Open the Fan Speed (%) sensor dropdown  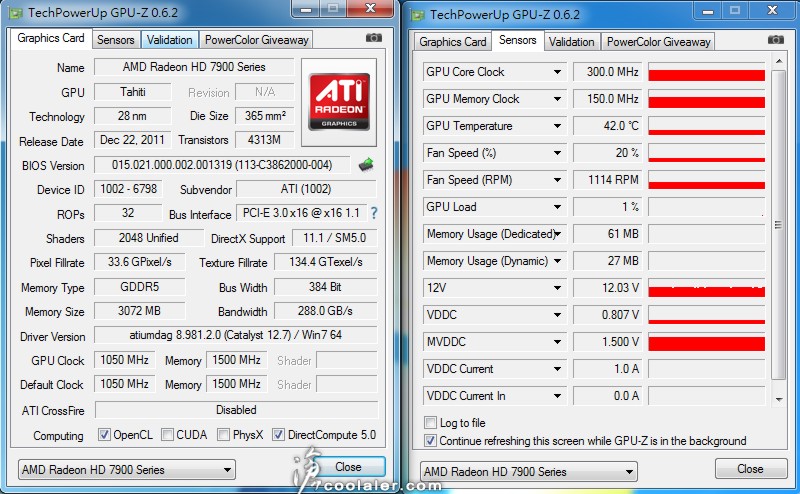click(557, 153)
